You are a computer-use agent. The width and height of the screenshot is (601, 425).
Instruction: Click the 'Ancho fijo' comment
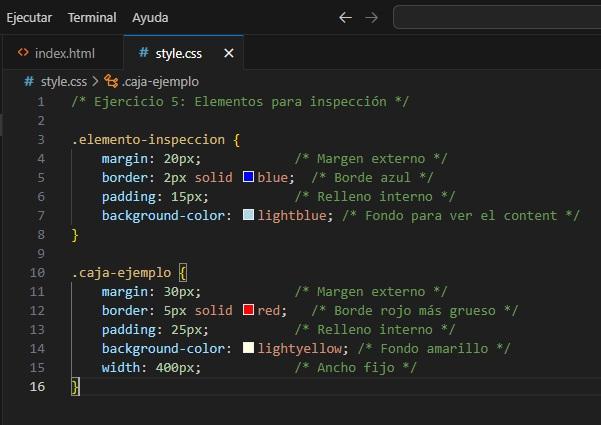click(x=355, y=368)
